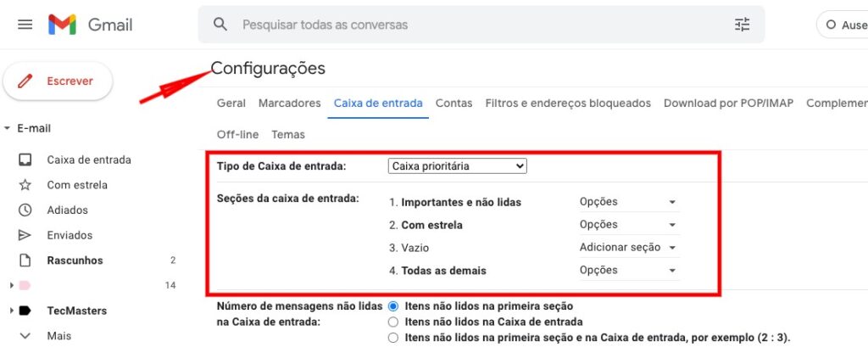Open Caixa de entrada in the sidebar
Screen dimensions: 868x353
click(x=88, y=160)
